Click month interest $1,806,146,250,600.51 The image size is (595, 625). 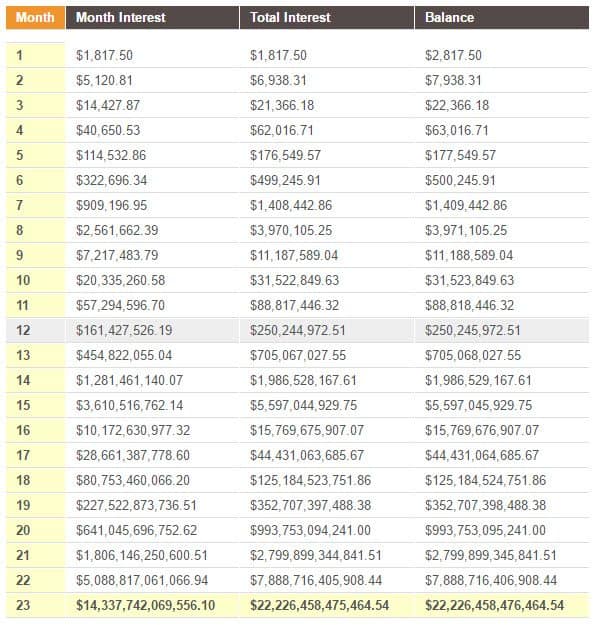142,556
